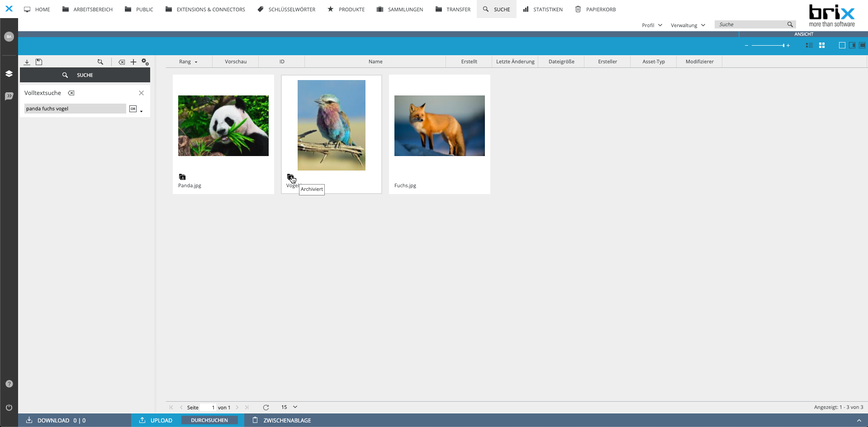Expand the Profil dropdown
Image resolution: width=868 pixels, height=427 pixels.
(652, 25)
